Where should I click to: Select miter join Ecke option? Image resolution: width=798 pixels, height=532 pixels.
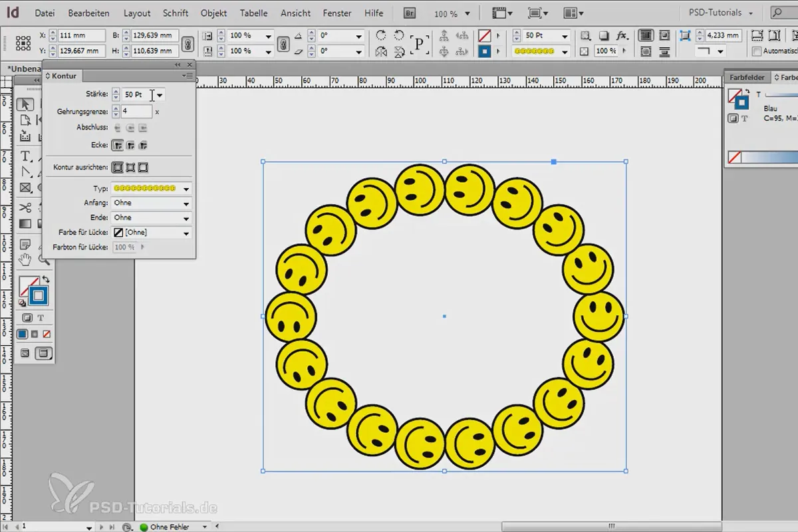point(117,144)
